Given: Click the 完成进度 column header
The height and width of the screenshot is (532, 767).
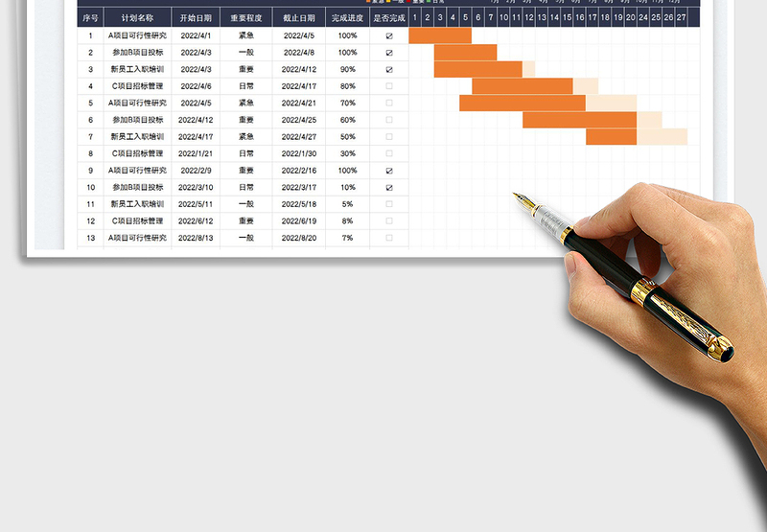Looking at the screenshot, I should (x=347, y=17).
